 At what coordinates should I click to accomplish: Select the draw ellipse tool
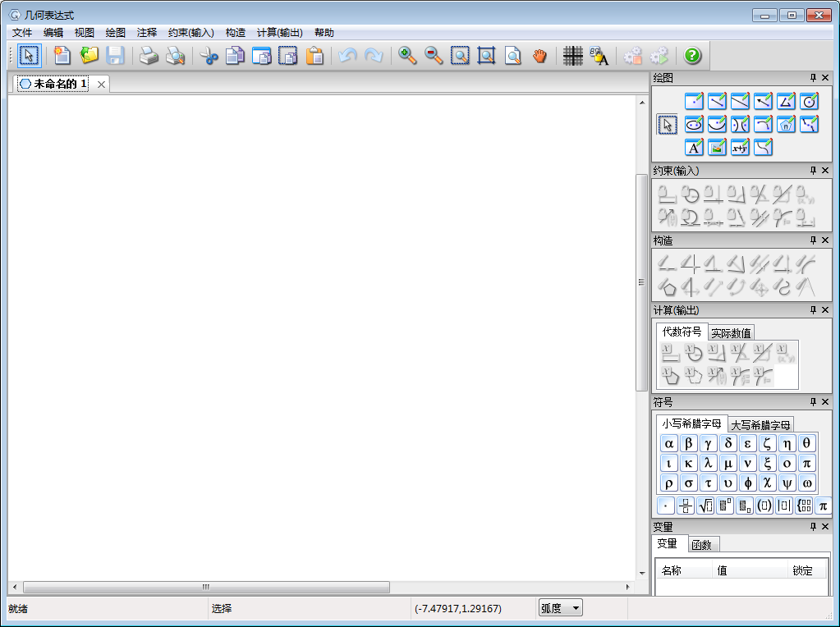click(x=694, y=124)
